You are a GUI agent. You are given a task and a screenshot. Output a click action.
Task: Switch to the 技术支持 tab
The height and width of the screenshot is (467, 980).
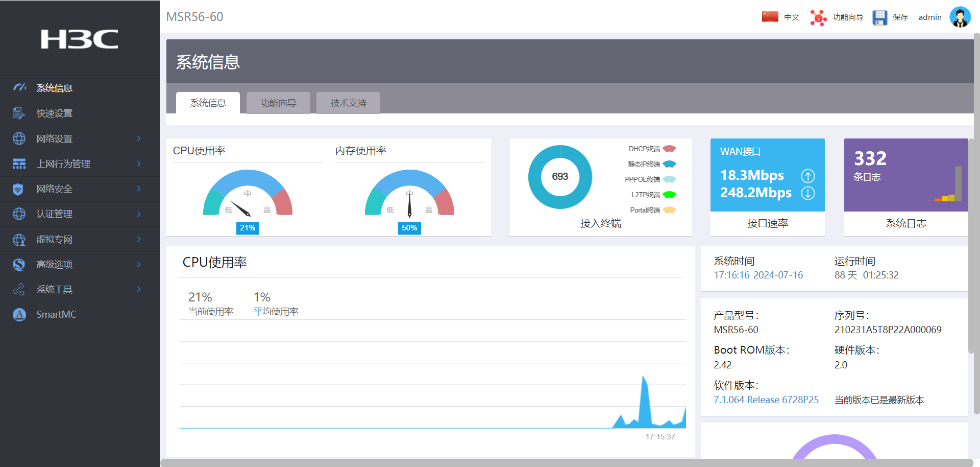coord(348,103)
